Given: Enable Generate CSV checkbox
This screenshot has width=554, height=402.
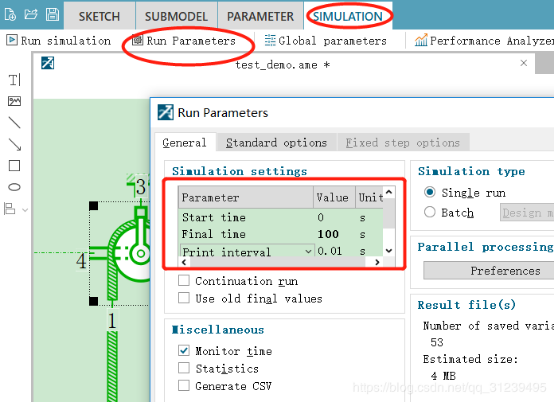Looking at the screenshot, I should pos(184,385).
